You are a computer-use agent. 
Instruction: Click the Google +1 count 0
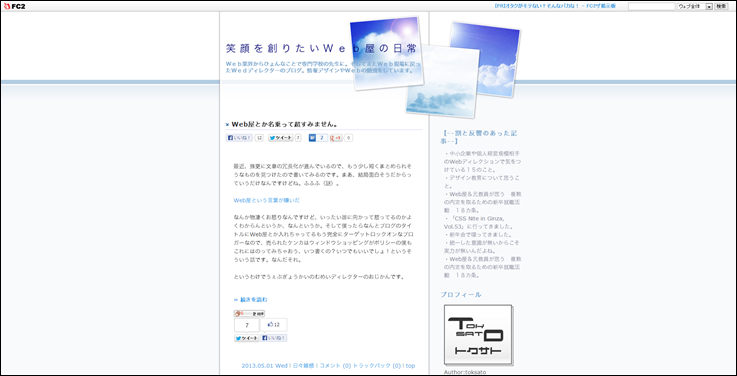point(348,138)
